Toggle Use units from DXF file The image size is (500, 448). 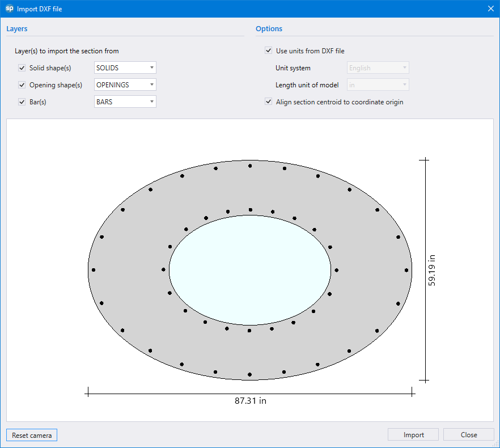[269, 51]
